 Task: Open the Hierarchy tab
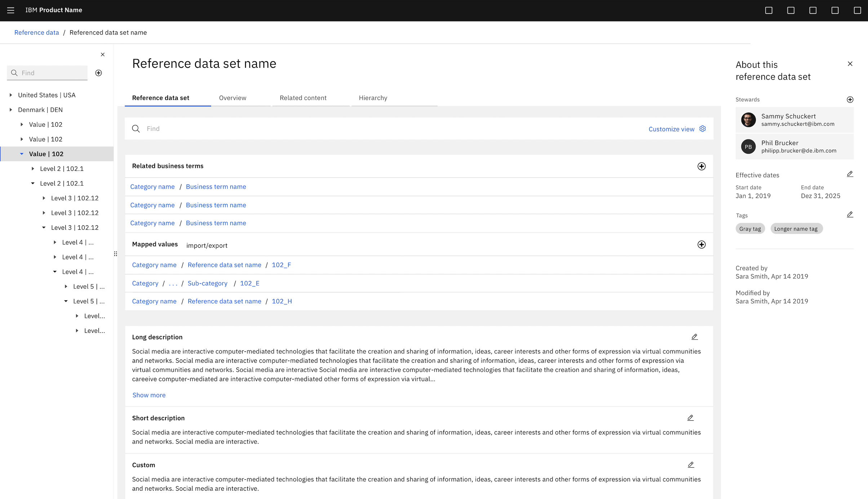point(373,98)
